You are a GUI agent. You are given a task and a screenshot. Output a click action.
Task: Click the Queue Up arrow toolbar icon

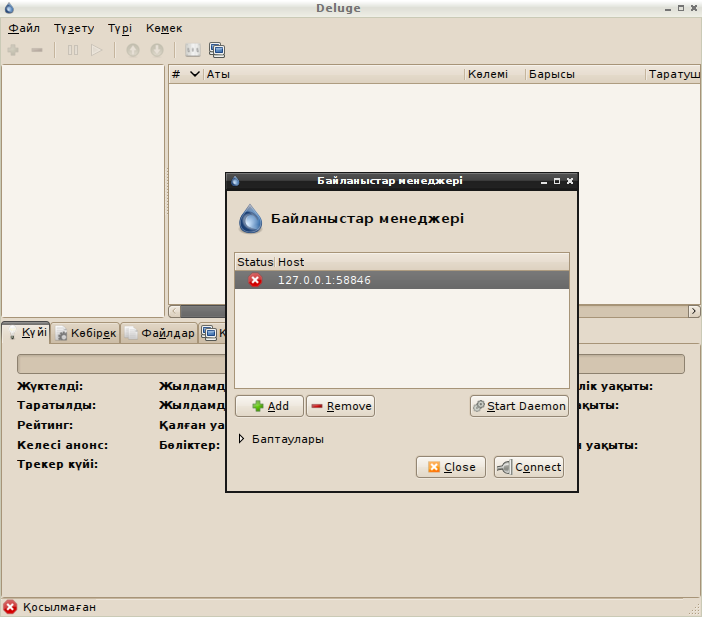[133, 50]
